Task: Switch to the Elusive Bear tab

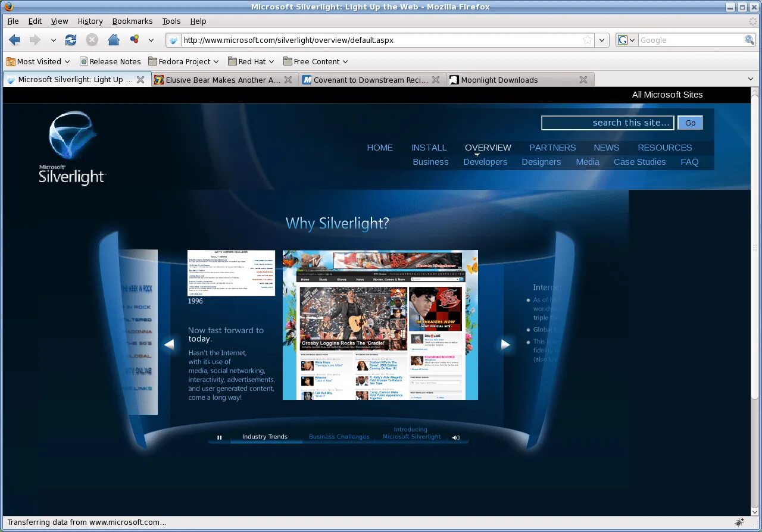Action: pos(225,80)
